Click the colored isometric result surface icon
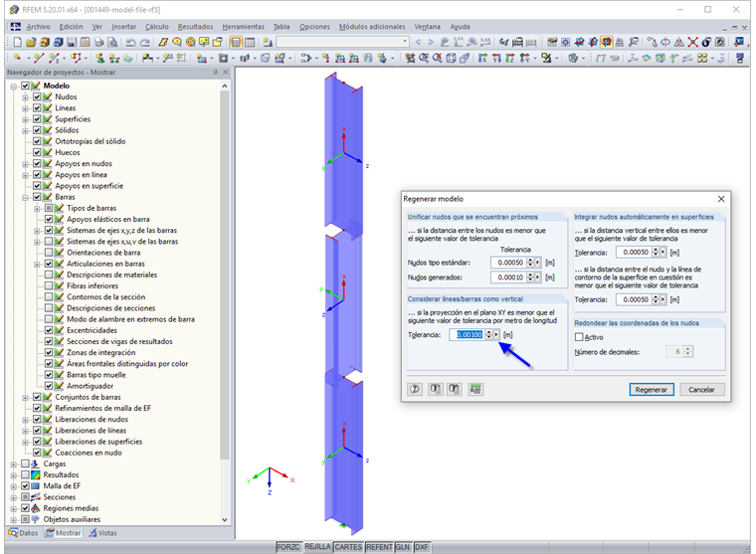 pyautogui.click(x=646, y=58)
